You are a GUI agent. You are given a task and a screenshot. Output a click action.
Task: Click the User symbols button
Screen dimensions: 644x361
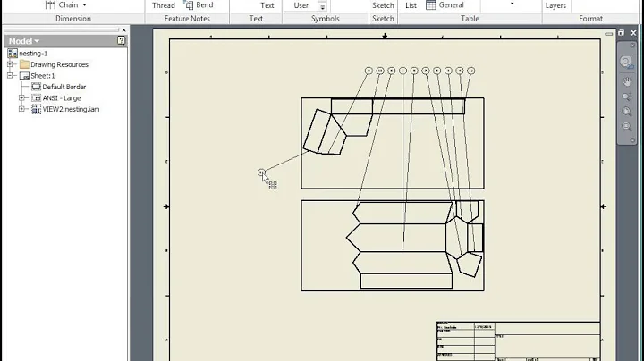tap(301, 5)
